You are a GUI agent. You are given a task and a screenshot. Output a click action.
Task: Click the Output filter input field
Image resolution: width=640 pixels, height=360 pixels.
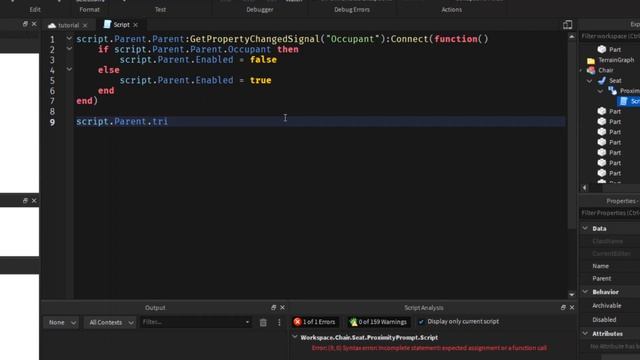196,322
